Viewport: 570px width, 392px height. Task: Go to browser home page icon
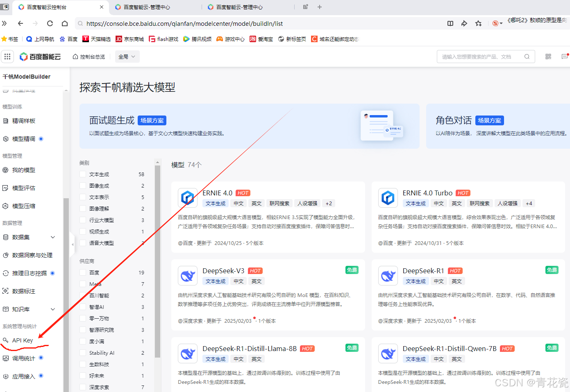tap(65, 23)
